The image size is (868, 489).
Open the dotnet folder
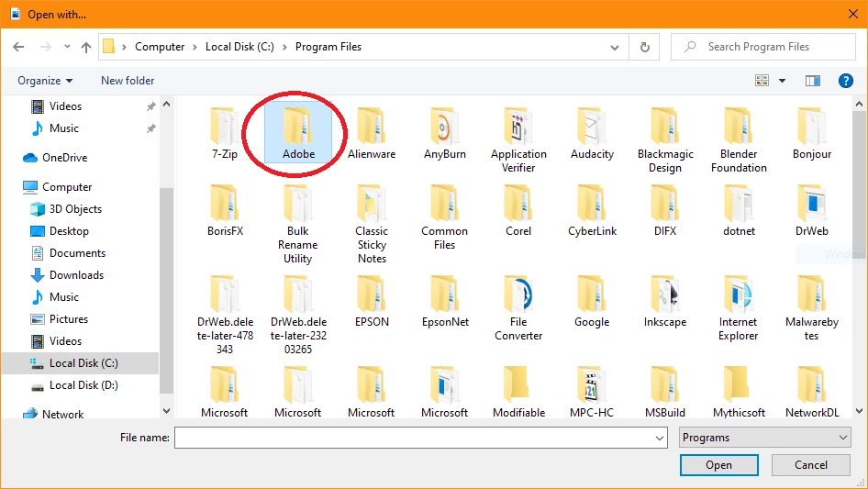click(739, 211)
